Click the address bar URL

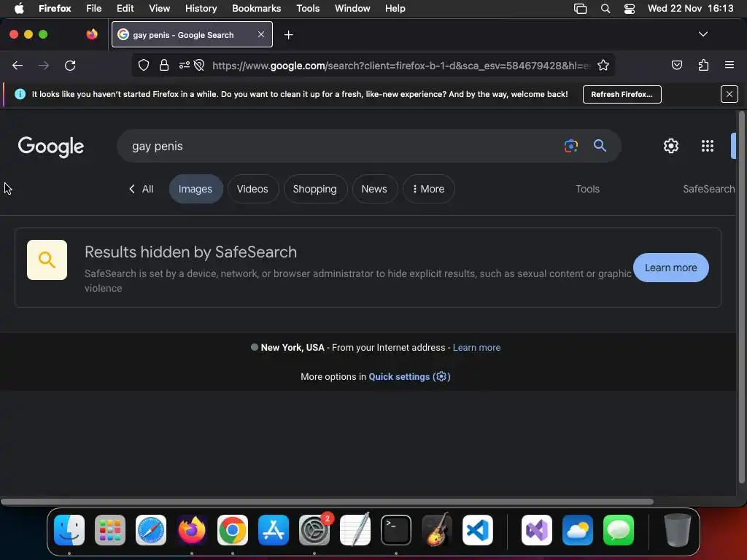click(400, 66)
